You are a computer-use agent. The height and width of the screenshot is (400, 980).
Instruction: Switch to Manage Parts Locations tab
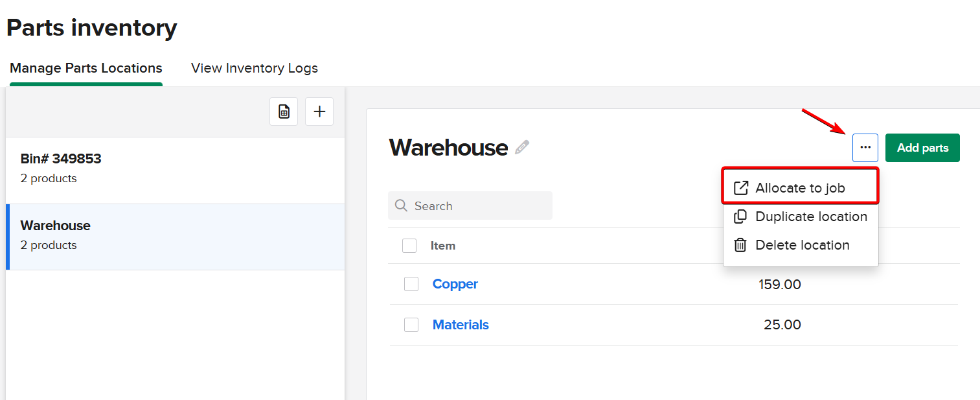(86, 68)
